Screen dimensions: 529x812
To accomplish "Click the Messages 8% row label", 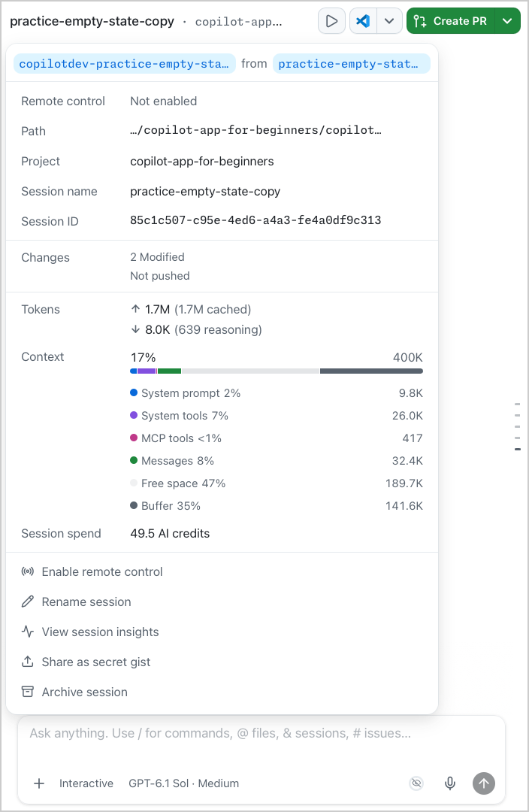I will click(177, 460).
